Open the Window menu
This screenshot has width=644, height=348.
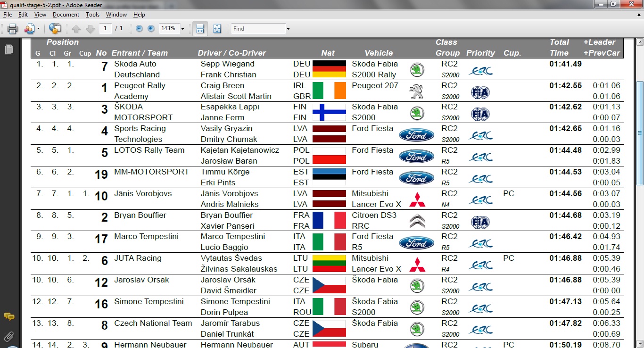116,15
